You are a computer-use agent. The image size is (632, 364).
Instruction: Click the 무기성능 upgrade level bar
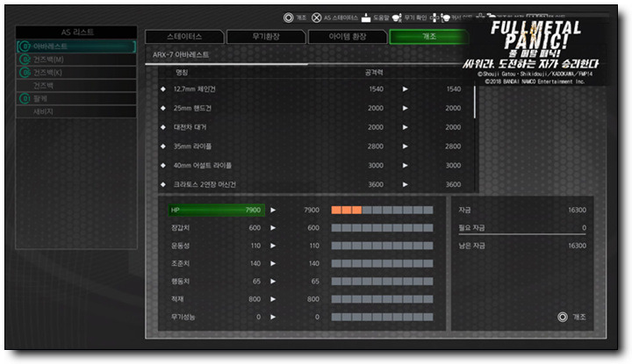click(382, 317)
